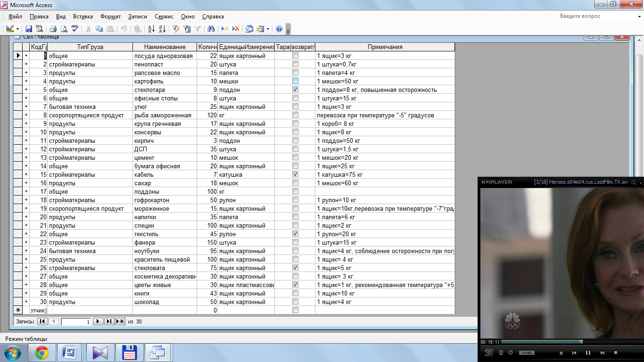Add a new record via toolbar icon

click(225, 29)
